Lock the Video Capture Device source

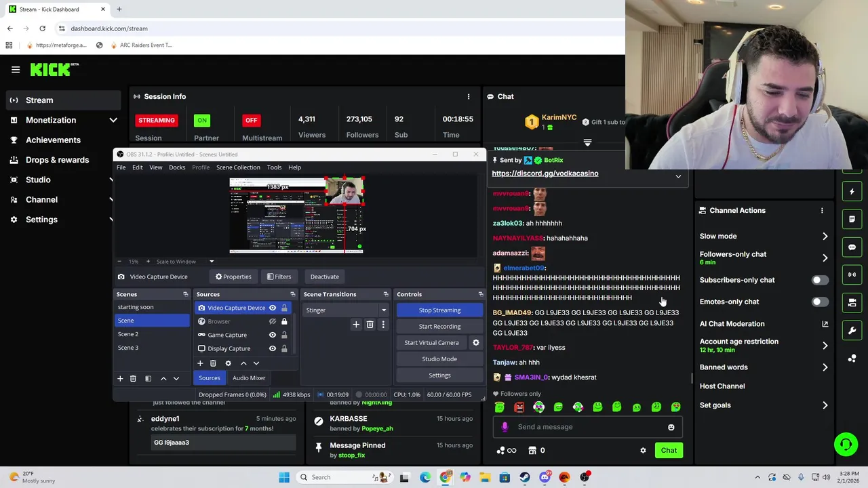tap(284, 308)
